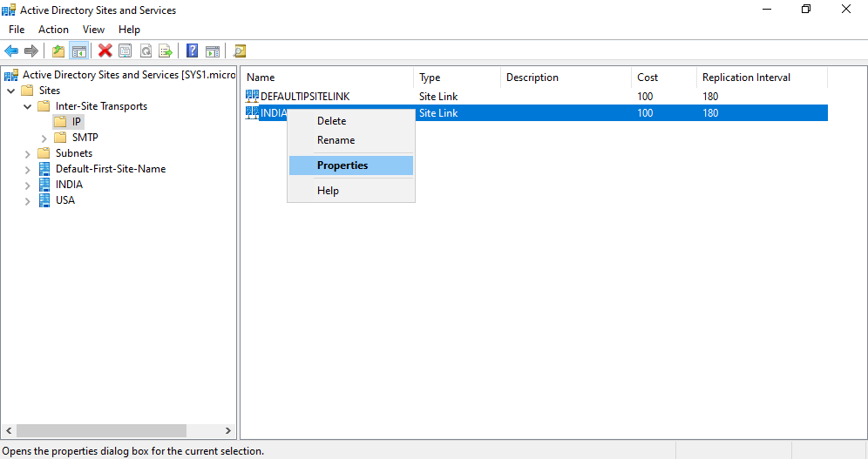The image size is (868, 459).
Task: Click the Sites folder icon
Action: [x=27, y=90]
